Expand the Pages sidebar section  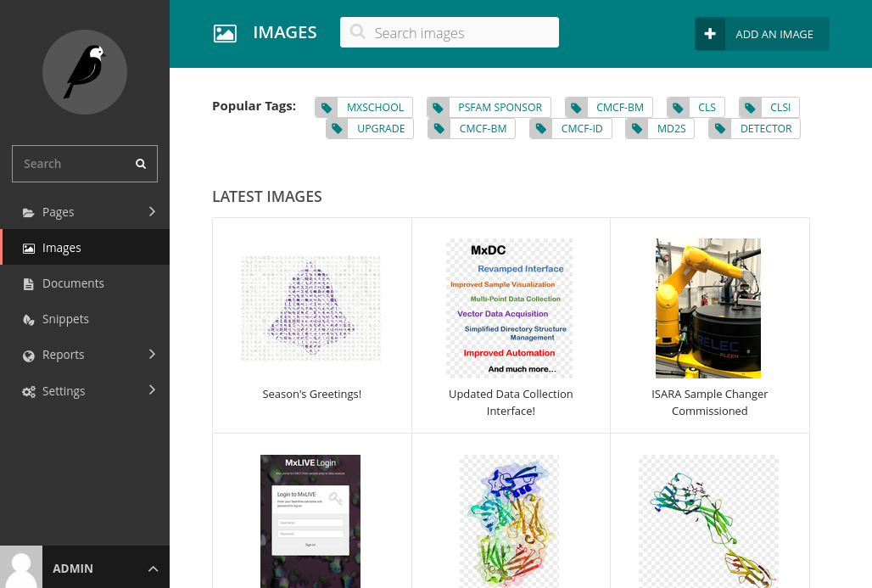pyautogui.click(x=153, y=212)
